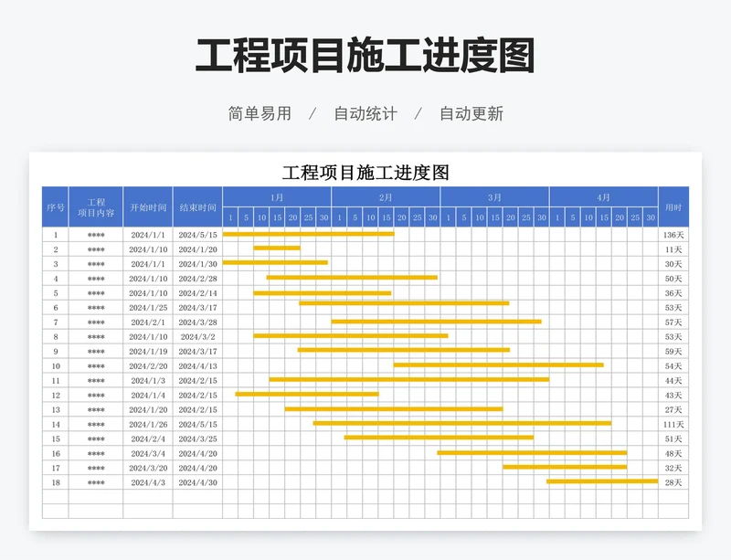Click the yellow Gantt bar in row 14
The height and width of the screenshot is (560, 731).
pyautogui.click(x=462, y=423)
